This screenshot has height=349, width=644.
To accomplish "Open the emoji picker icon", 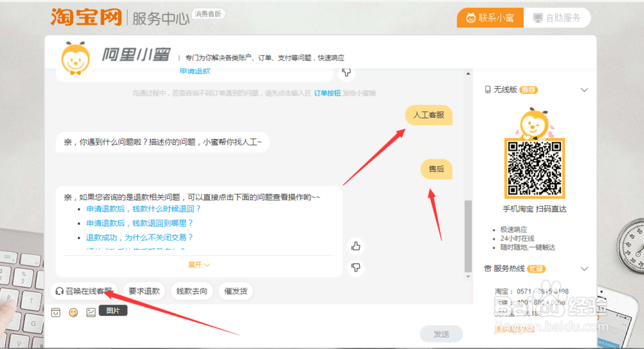I will coord(73,312).
